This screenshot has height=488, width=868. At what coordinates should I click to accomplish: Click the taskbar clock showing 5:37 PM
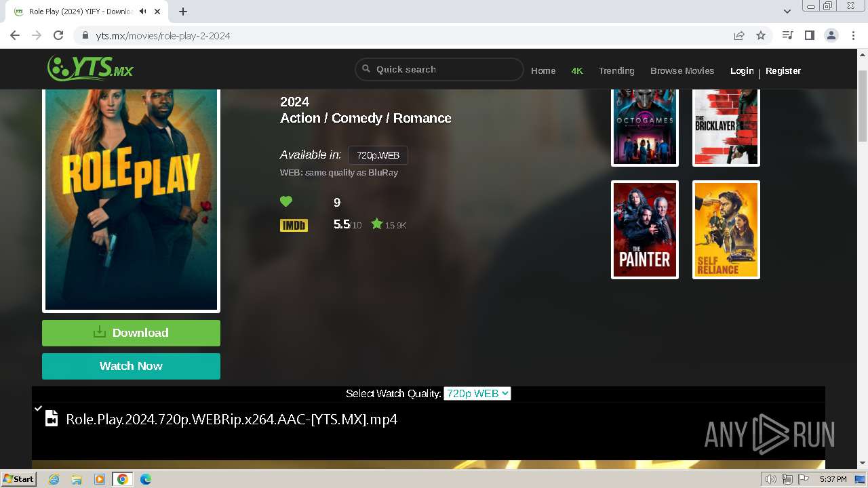833,479
